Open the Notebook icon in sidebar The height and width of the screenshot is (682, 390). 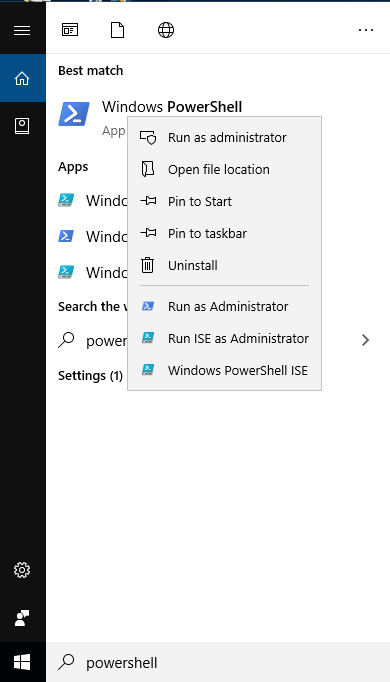(22, 126)
